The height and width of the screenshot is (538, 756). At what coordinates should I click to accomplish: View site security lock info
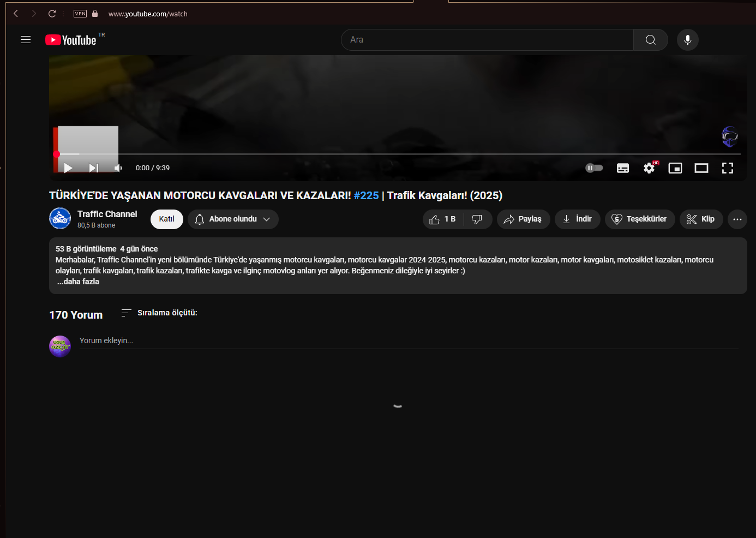95,14
